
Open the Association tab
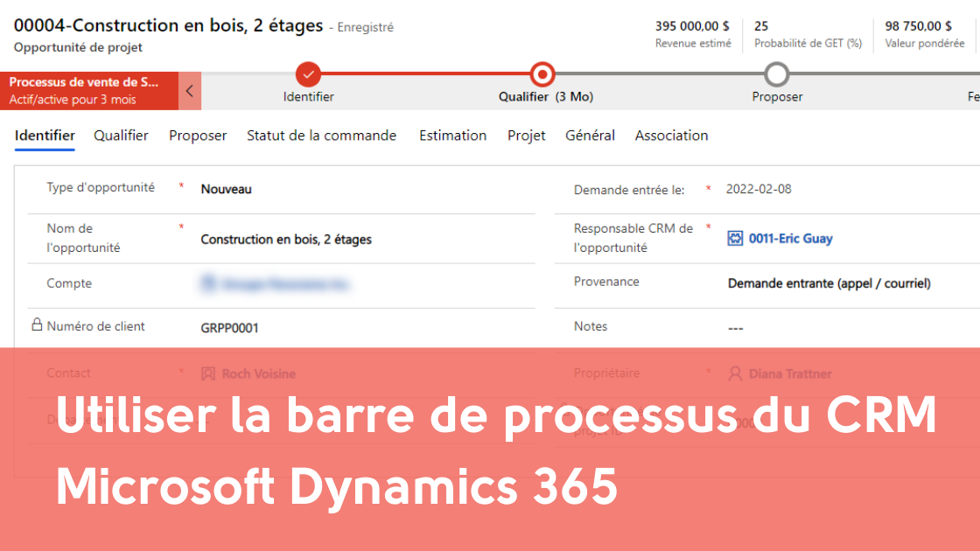point(671,136)
